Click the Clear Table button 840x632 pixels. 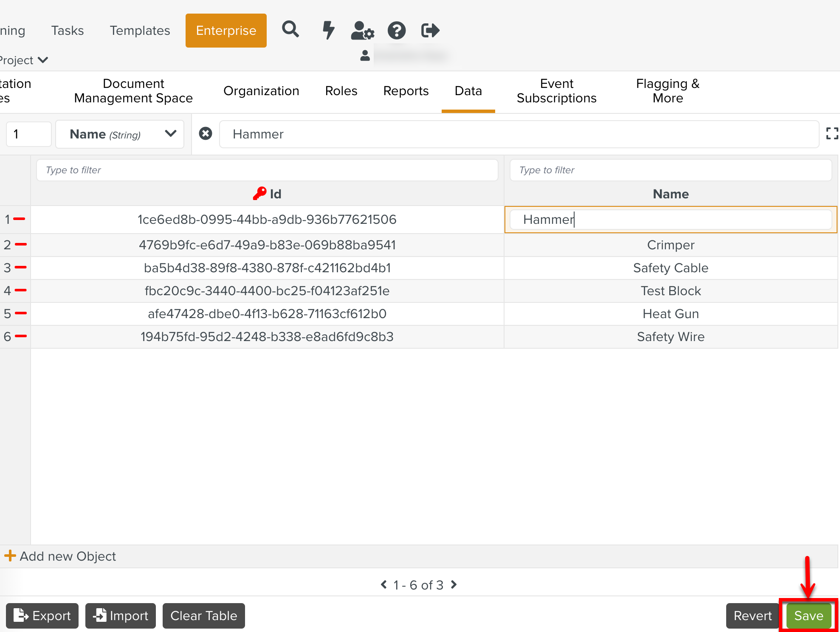203,615
